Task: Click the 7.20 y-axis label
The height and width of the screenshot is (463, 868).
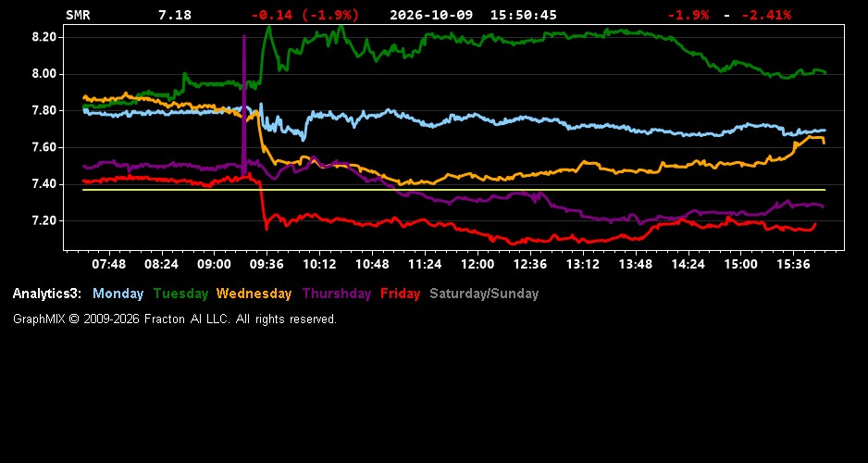Action: pyautogui.click(x=44, y=221)
